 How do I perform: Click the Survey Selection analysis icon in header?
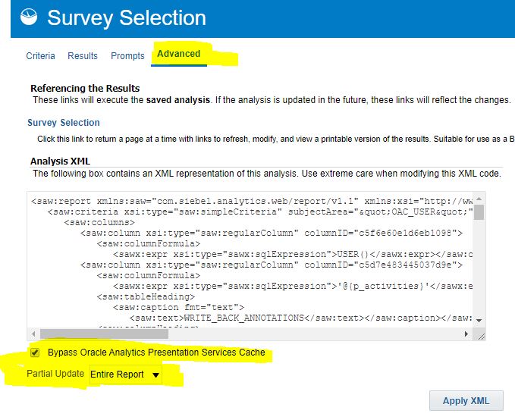(x=30, y=17)
